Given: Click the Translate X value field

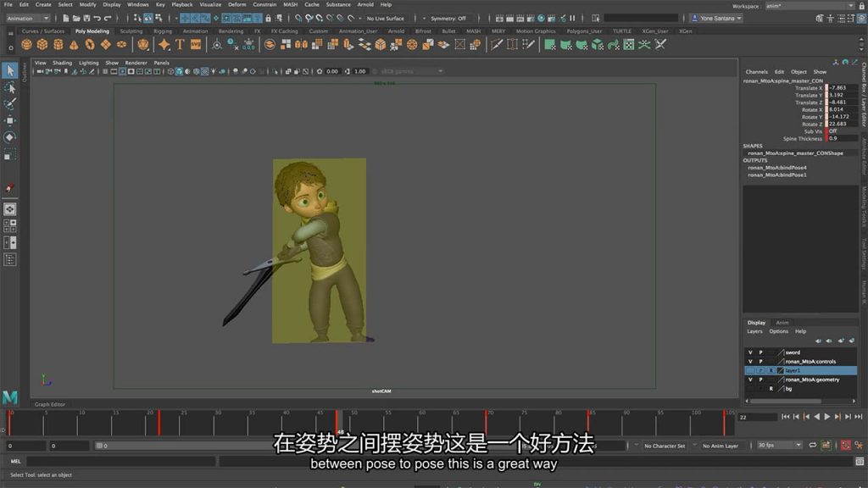Looking at the screenshot, I should point(842,88).
